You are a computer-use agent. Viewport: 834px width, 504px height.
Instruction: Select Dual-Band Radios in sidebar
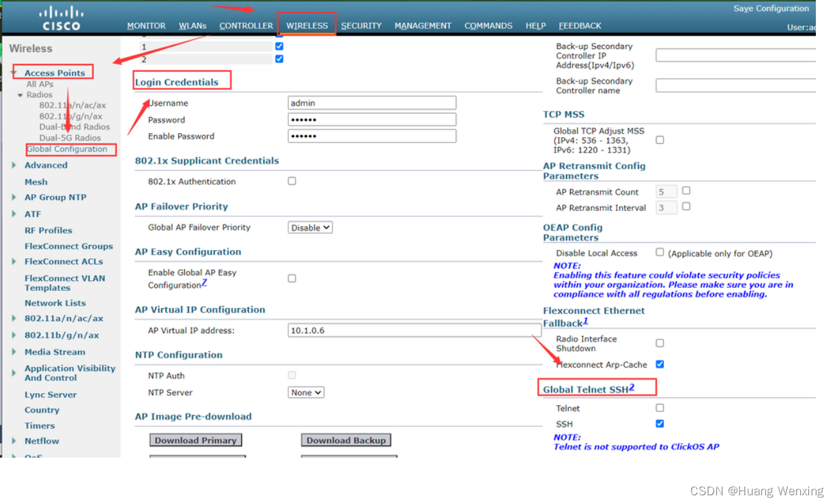tap(75, 127)
